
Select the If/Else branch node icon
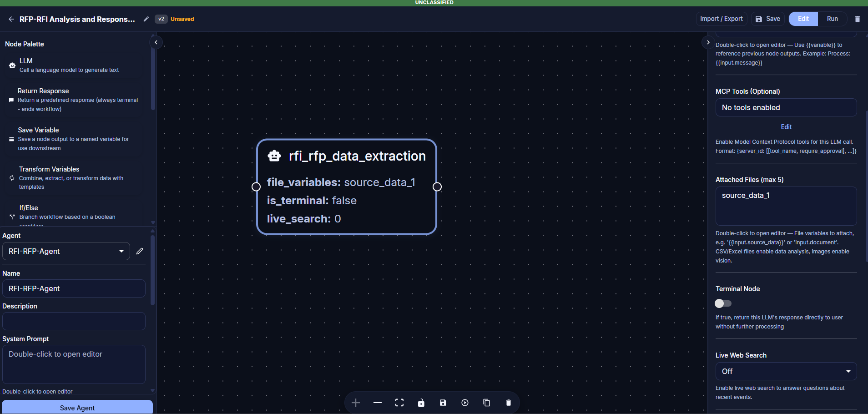12,217
